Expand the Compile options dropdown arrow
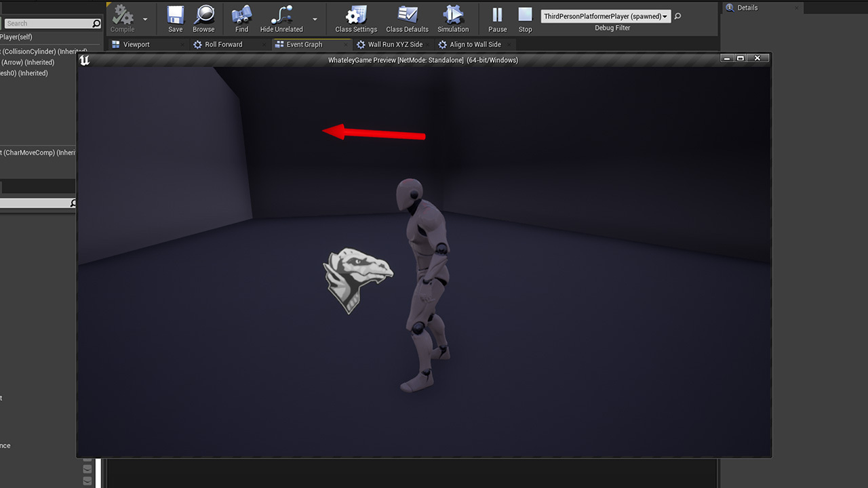 click(144, 19)
